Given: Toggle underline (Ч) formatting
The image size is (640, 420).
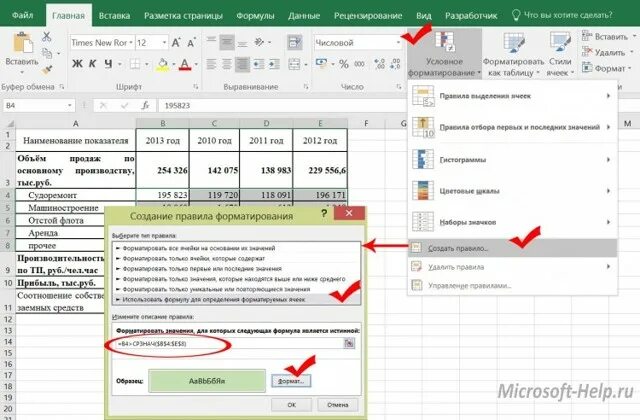Looking at the screenshot, I should 108,64.
